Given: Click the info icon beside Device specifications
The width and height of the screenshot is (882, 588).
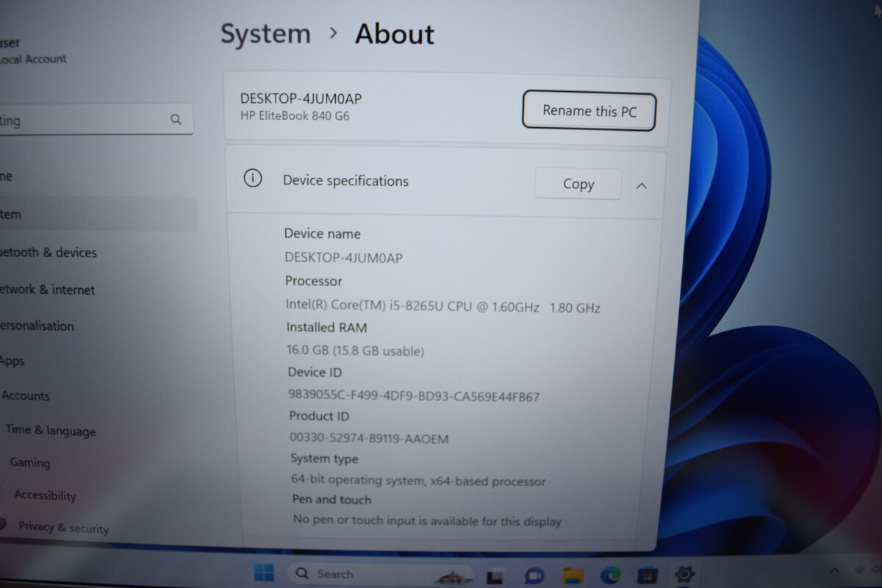Looking at the screenshot, I should (252, 179).
